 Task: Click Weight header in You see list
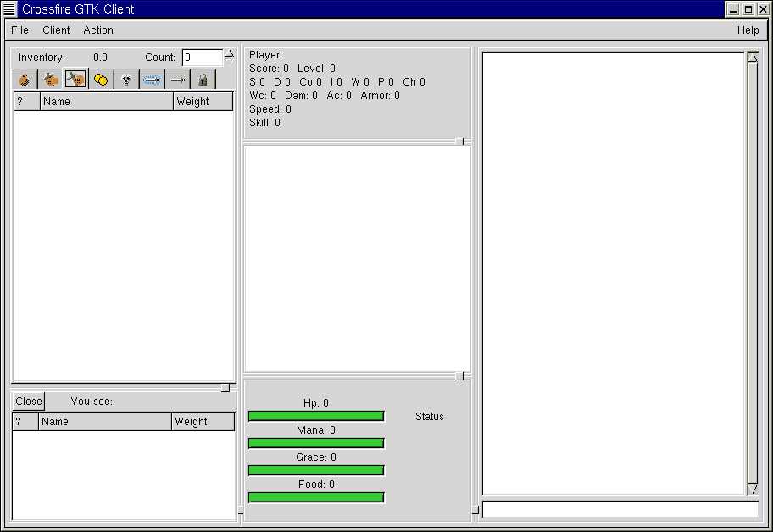point(203,422)
